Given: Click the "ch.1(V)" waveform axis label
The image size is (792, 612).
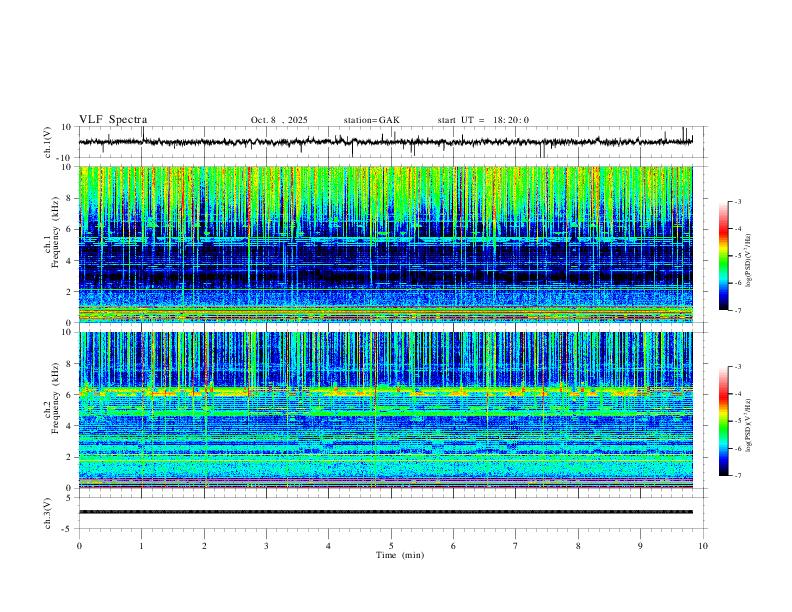Looking at the screenshot, I should tap(48, 142).
